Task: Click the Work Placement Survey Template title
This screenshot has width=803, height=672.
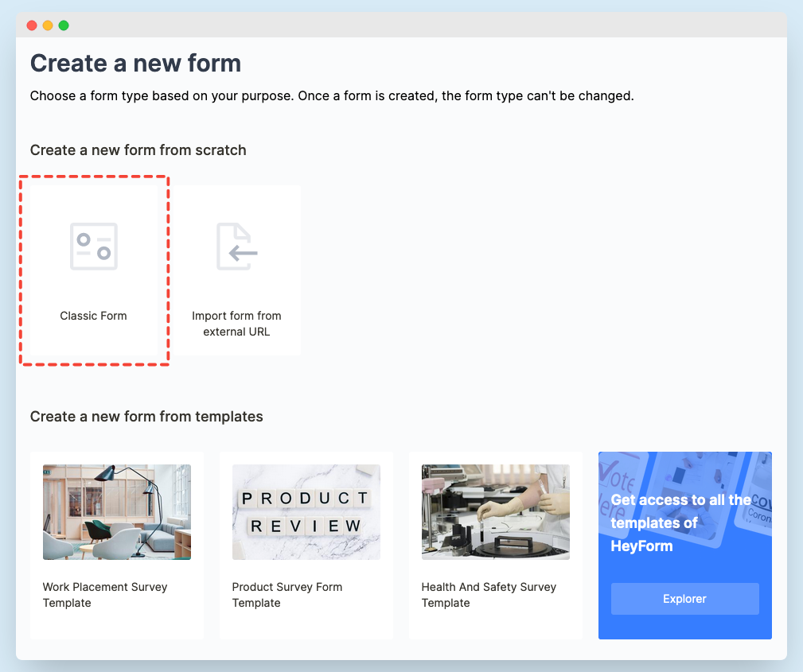Action: coord(105,595)
